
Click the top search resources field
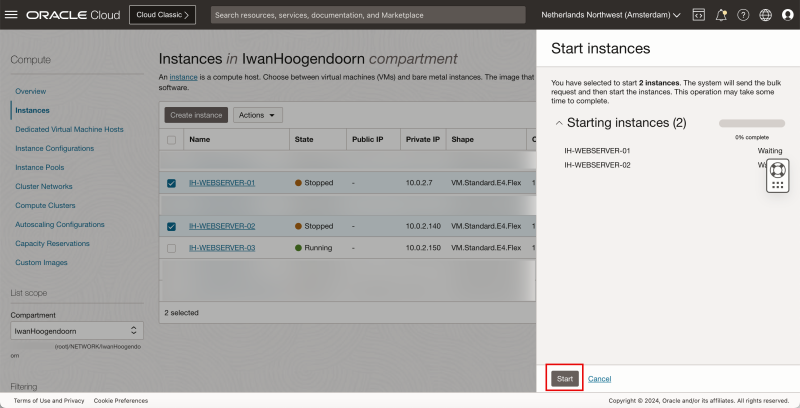pyautogui.click(x=368, y=15)
